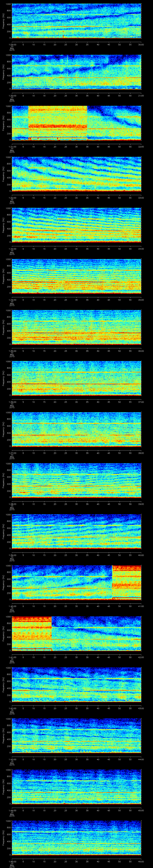This screenshot has height=868, width=153.
Task: Click the spectrogram panel starting at 1:36:00
Action: pos(76,378)
